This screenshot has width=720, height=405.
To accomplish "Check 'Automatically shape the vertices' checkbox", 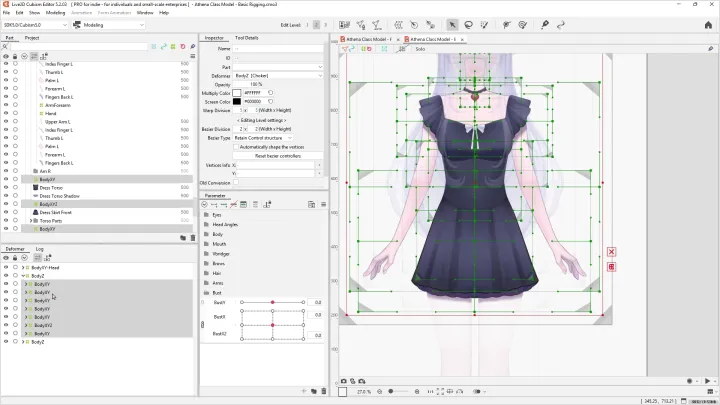I will coord(236,147).
